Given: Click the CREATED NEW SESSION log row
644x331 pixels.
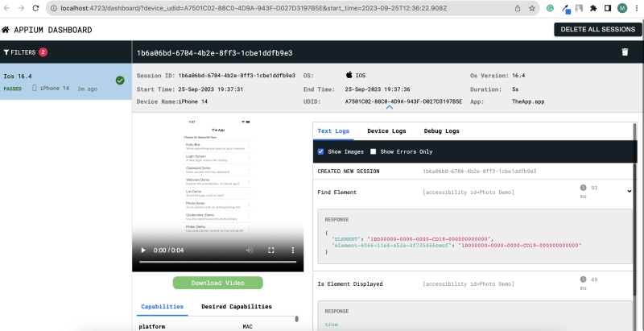Looking at the screenshot, I should (x=474, y=172).
